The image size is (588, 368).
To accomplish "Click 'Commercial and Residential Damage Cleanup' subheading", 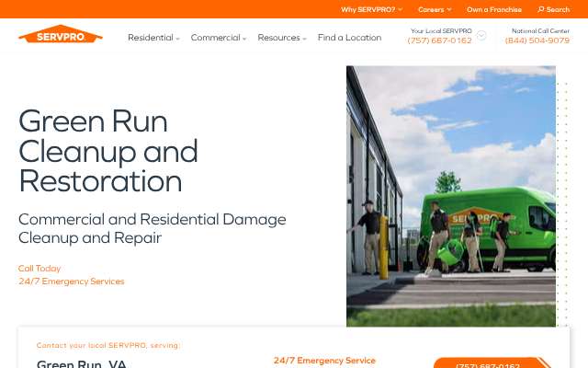I will click(152, 228).
